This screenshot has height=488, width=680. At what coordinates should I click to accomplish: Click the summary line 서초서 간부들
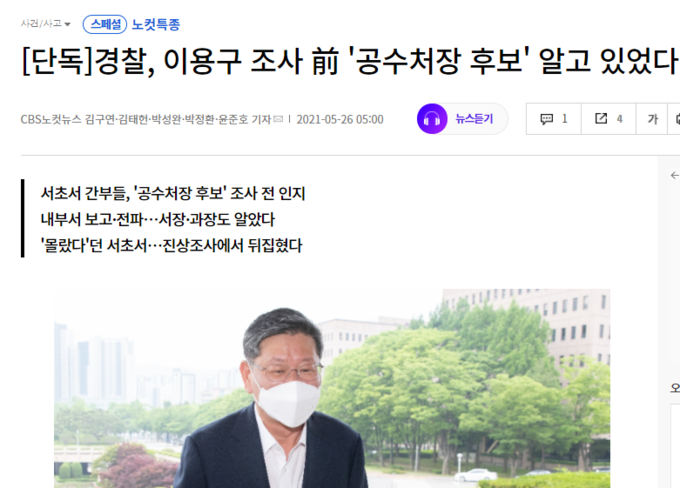click(173, 193)
